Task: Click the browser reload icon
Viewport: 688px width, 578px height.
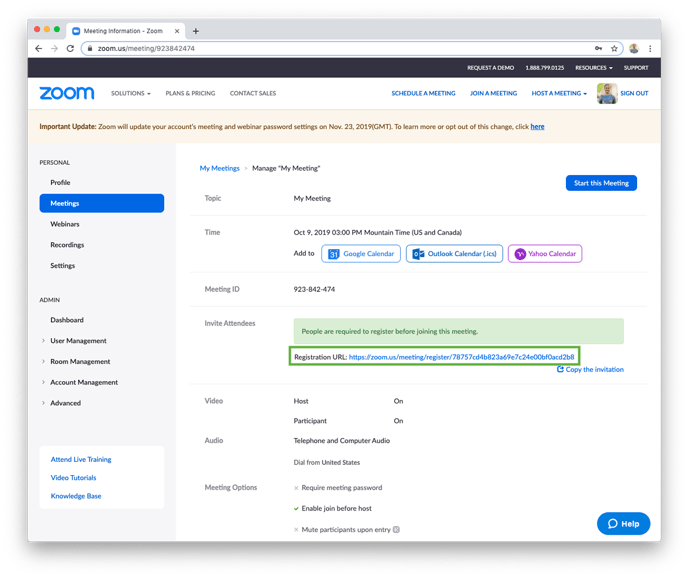Action: [70, 48]
